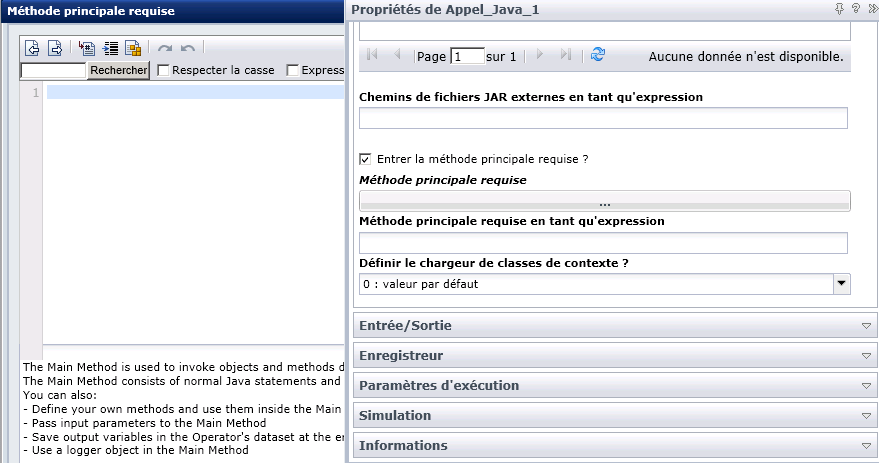
Task: Go to next page of the data grid
Action: [540, 54]
